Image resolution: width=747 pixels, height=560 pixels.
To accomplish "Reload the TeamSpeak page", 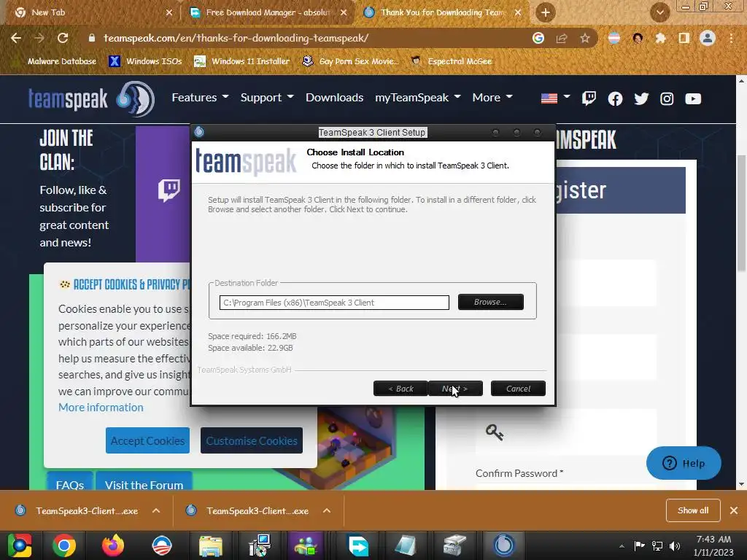I will tap(63, 38).
